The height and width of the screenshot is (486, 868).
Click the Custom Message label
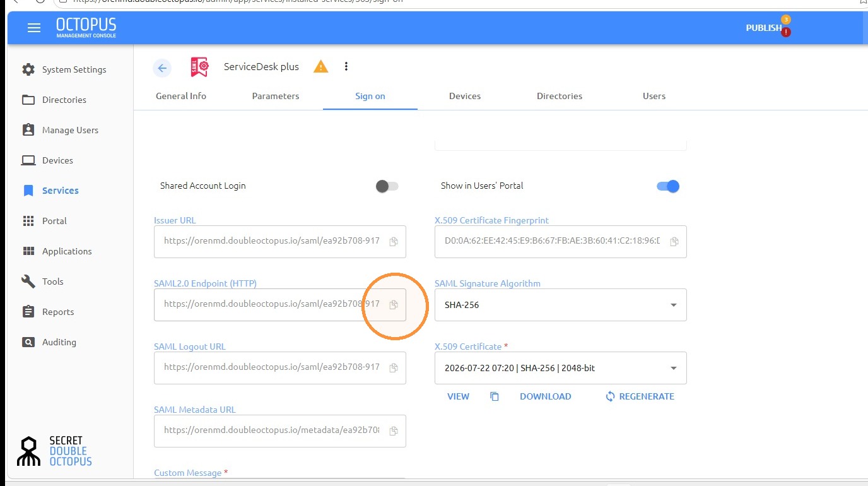188,473
